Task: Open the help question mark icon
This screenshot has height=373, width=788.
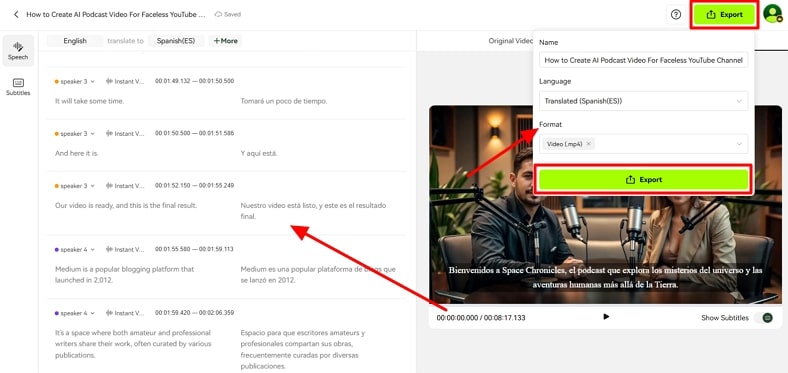Action: [x=676, y=15]
